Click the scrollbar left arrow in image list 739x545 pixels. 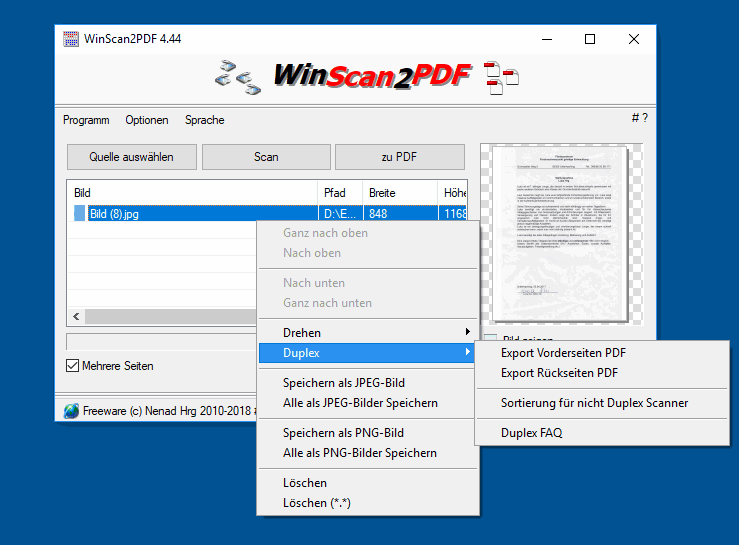pyautogui.click(x=76, y=316)
